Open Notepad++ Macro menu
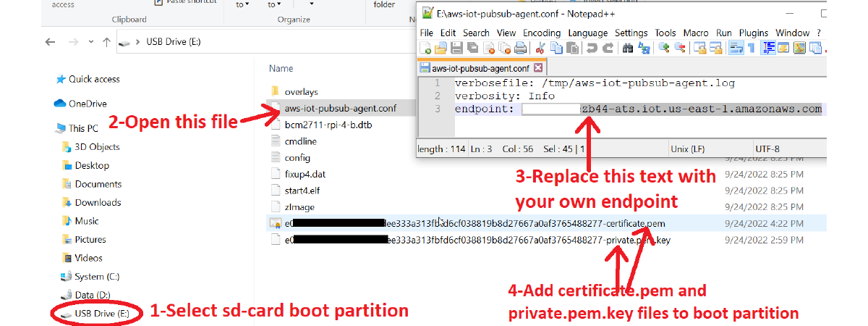The width and height of the screenshot is (868, 326). coord(696,33)
